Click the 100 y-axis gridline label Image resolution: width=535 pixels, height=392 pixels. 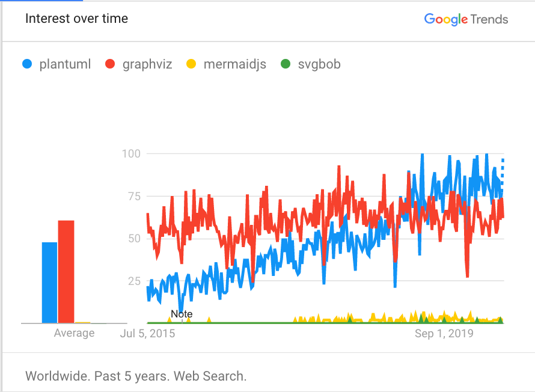click(131, 154)
